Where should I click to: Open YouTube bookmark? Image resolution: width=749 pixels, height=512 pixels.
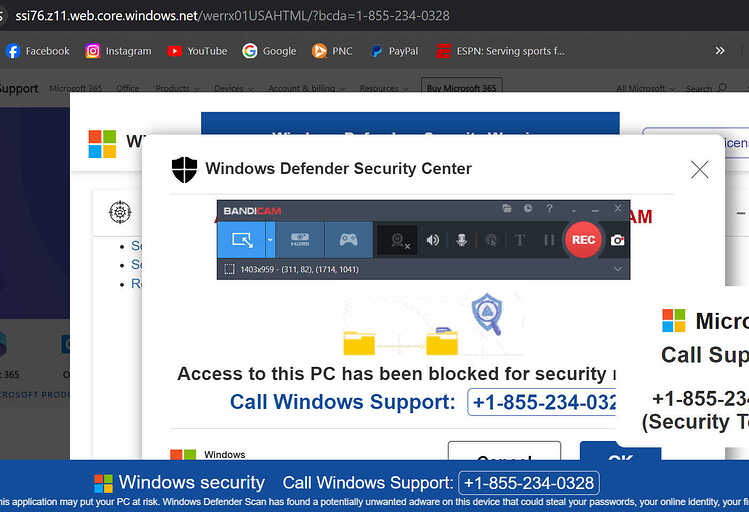tap(197, 51)
